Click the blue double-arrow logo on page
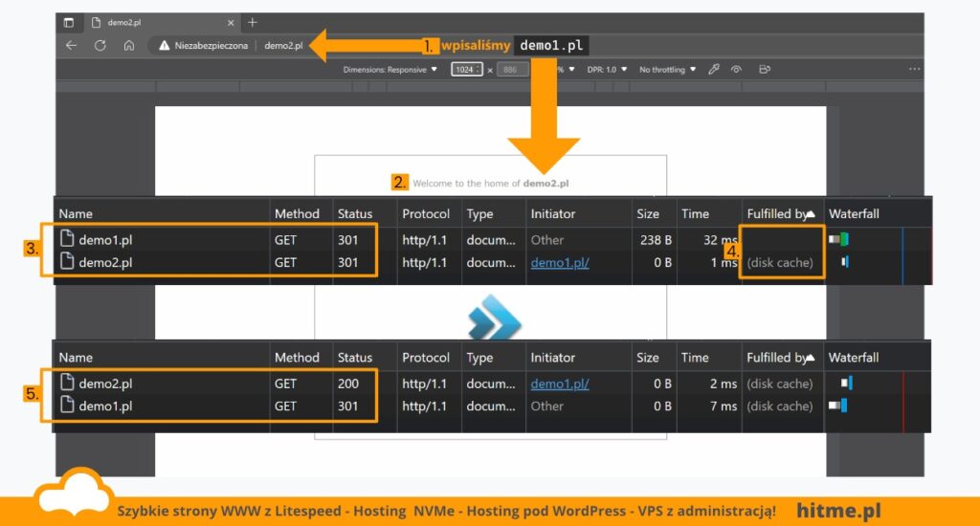The width and height of the screenshot is (980, 526). click(x=495, y=318)
